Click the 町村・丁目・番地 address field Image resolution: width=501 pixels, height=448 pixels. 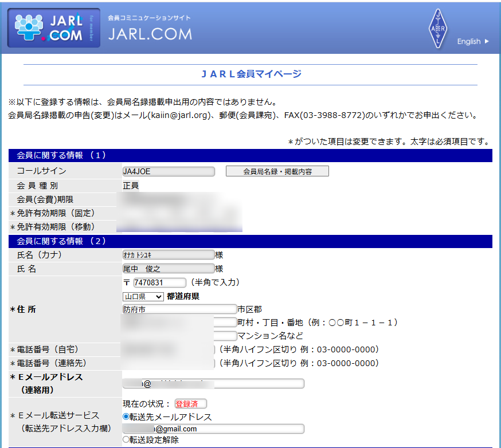(179, 322)
